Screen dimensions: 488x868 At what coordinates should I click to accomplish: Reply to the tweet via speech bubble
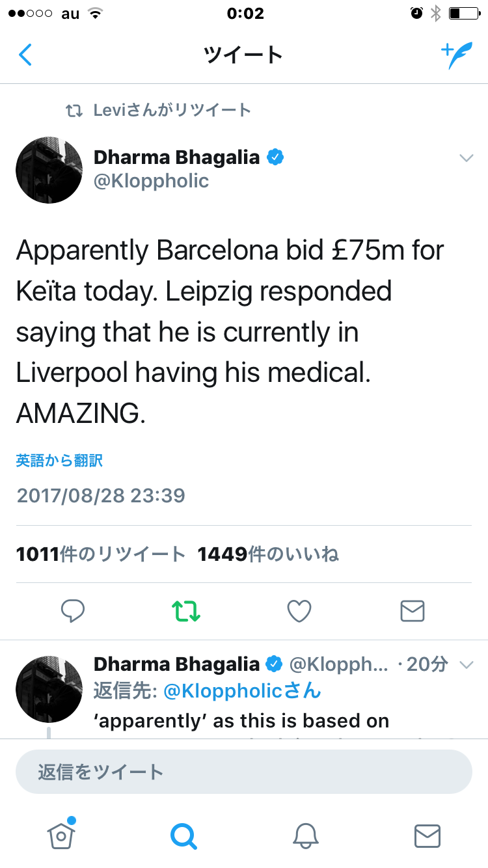[73, 611]
